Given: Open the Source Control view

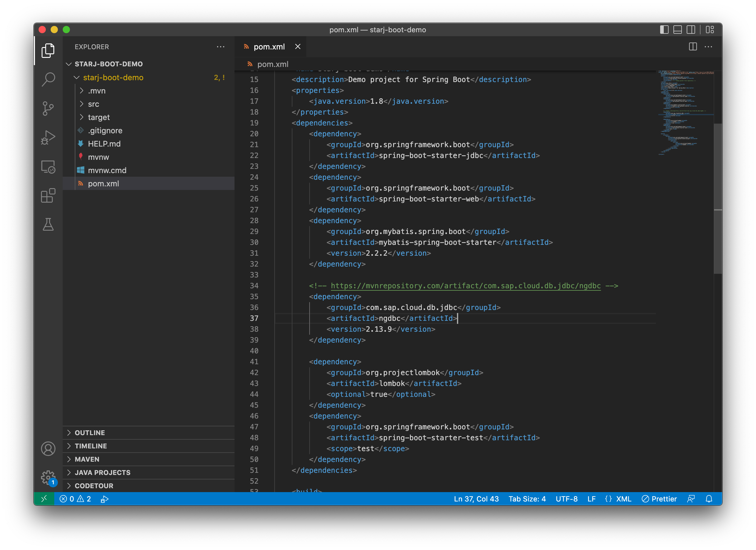Looking at the screenshot, I should [48, 108].
